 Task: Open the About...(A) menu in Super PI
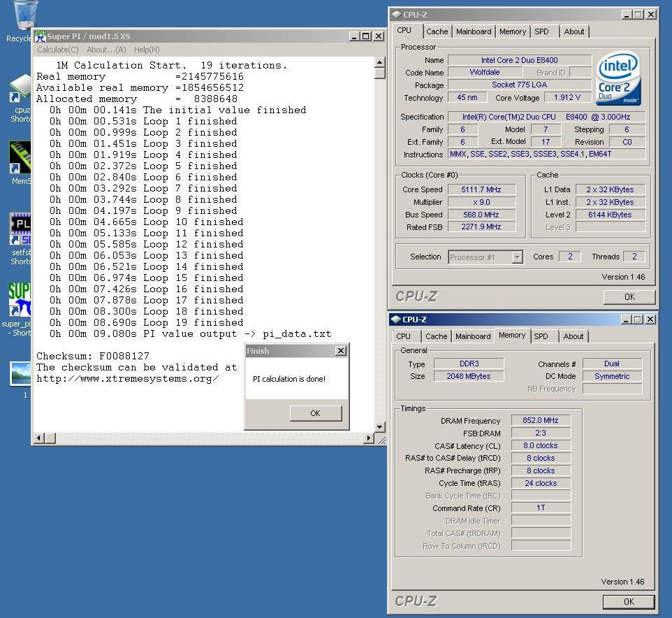coord(106,50)
